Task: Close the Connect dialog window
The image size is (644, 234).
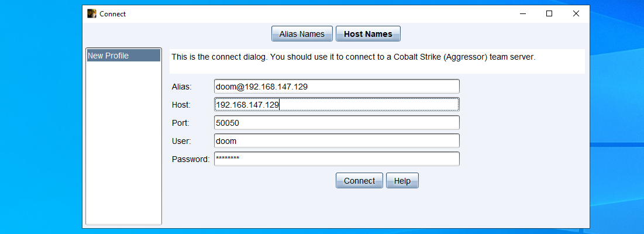Action: [x=576, y=13]
